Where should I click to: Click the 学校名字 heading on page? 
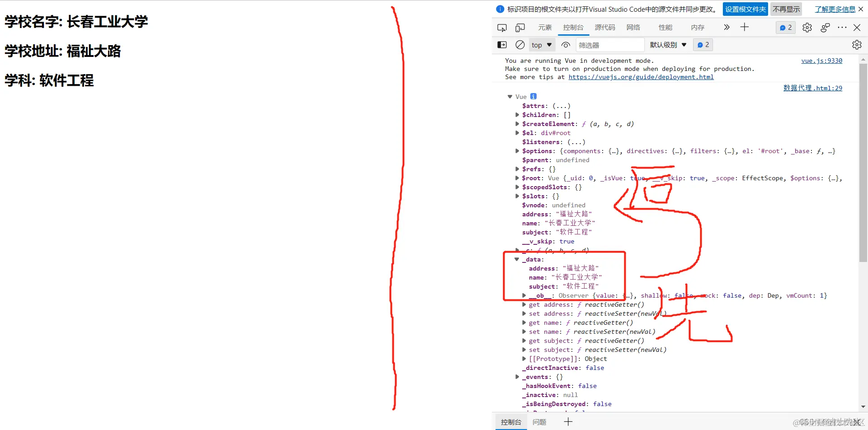(x=76, y=22)
